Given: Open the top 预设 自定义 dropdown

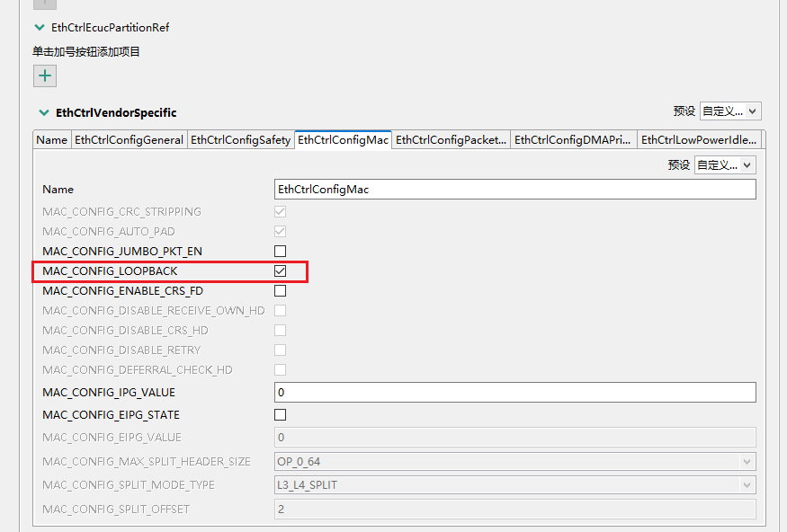Looking at the screenshot, I should 730,111.
